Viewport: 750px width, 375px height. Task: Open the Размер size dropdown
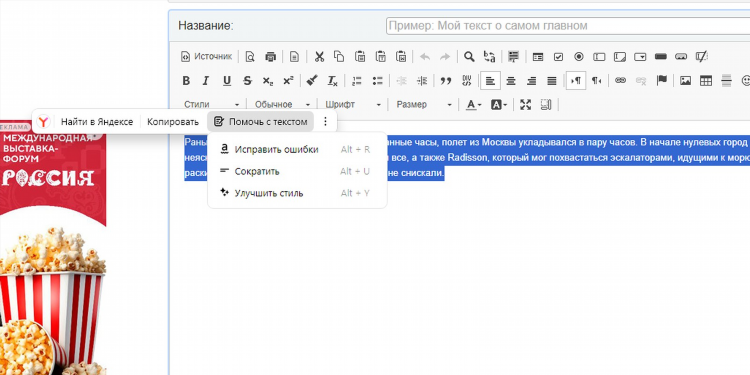[x=424, y=104]
